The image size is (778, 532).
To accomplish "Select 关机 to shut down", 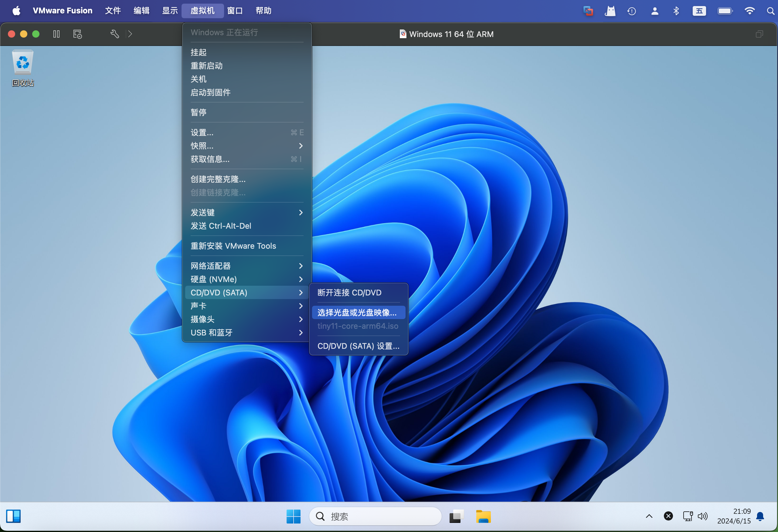I will point(247,79).
